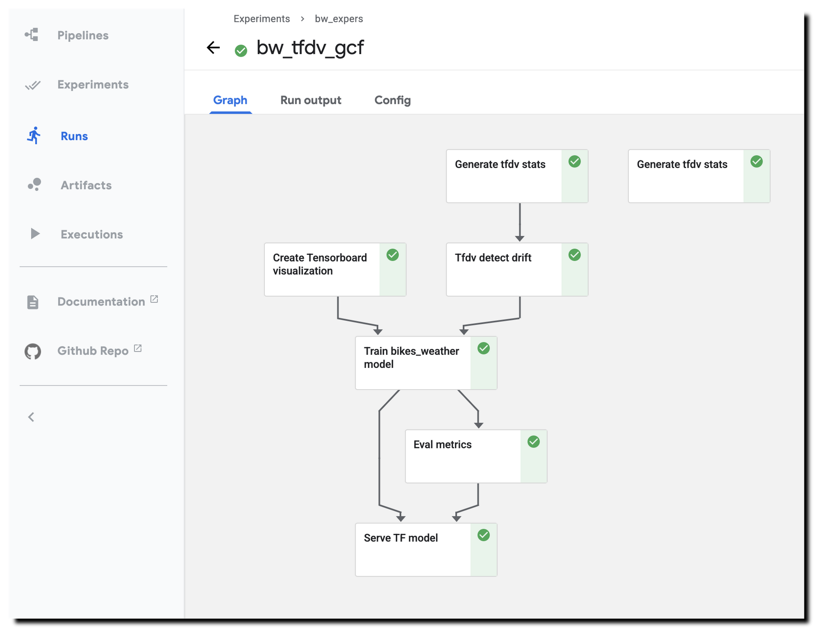Image resolution: width=830 pixels, height=644 pixels.
Task: Click the success icon on Eval metrics
Action: (534, 442)
